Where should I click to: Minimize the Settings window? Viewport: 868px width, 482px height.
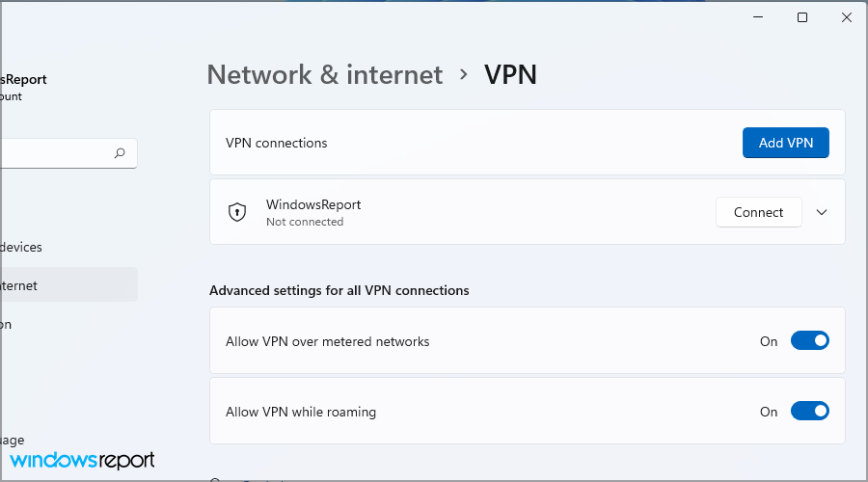click(x=757, y=17)
